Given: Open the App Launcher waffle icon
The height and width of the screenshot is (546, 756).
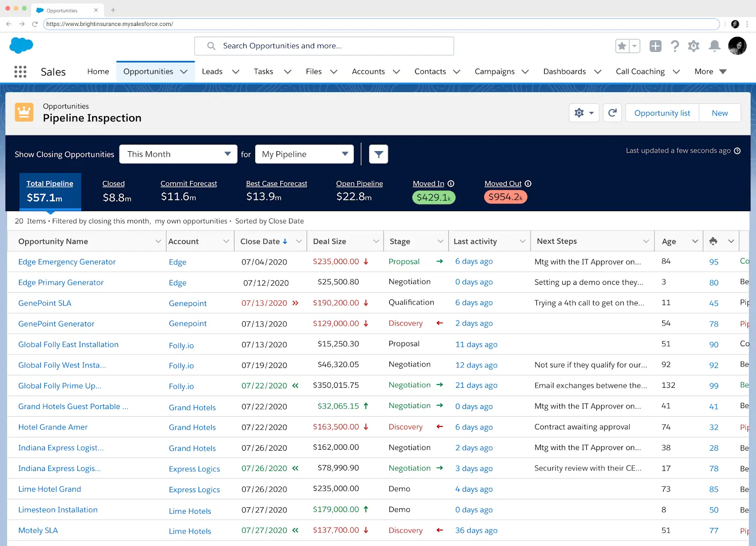Looking at the screenshot, I should click(x=20, y=71).
